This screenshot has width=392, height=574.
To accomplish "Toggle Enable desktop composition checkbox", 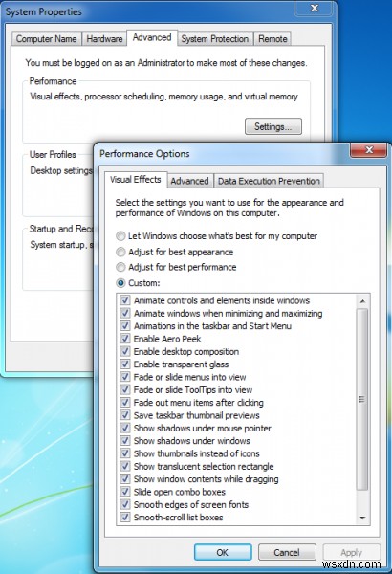I will (x=125, y=351).
